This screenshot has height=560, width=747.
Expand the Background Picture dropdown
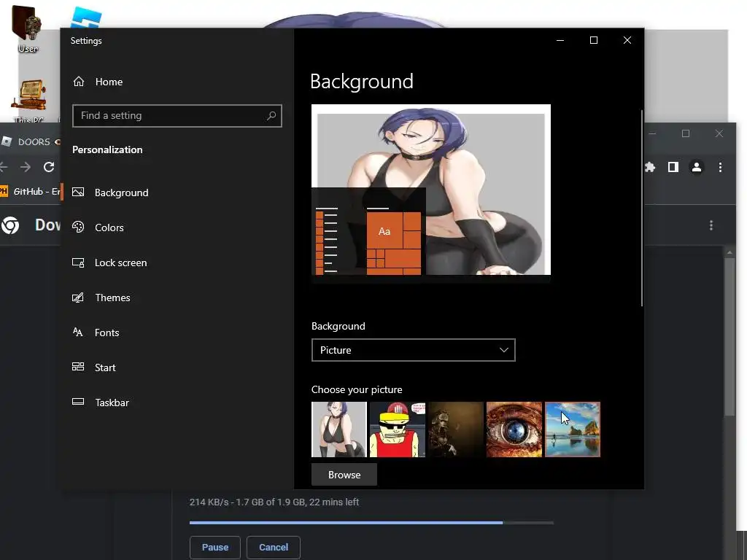414,350
